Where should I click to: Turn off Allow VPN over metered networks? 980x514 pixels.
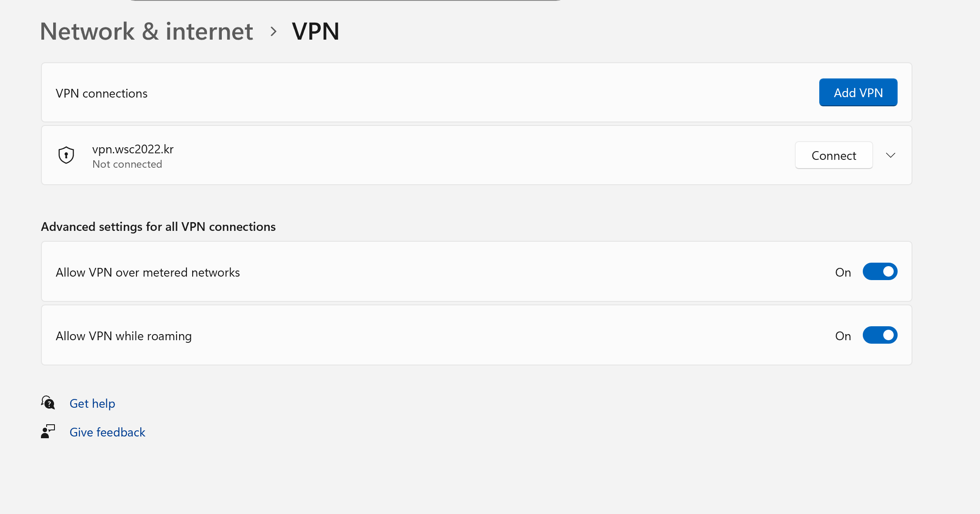pyautogui.click(x=880, y=272)
